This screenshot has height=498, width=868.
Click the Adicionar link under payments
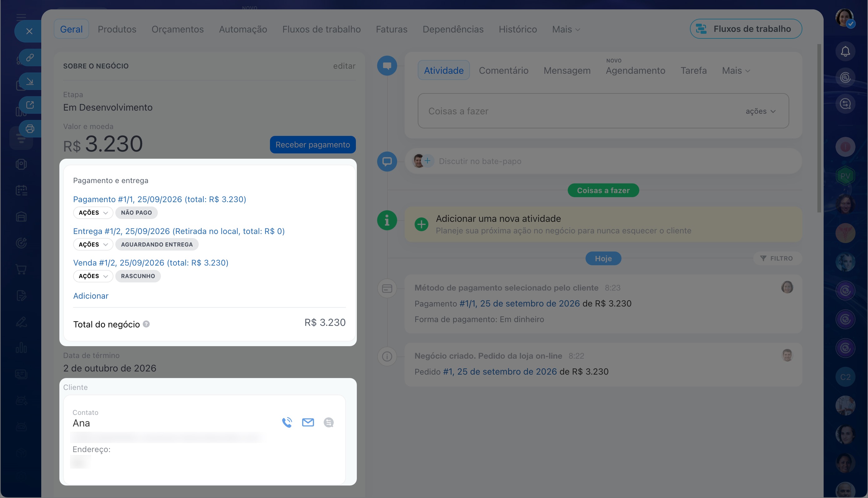tap(91, 296)
